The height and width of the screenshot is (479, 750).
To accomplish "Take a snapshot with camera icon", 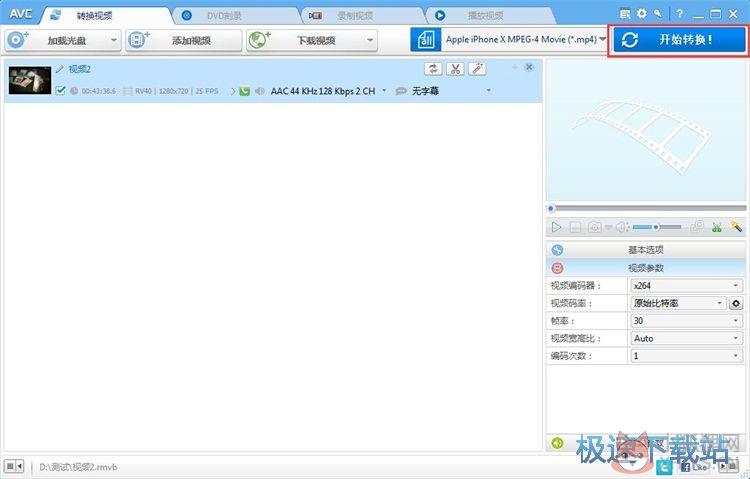I will click(x=595, y=227).
